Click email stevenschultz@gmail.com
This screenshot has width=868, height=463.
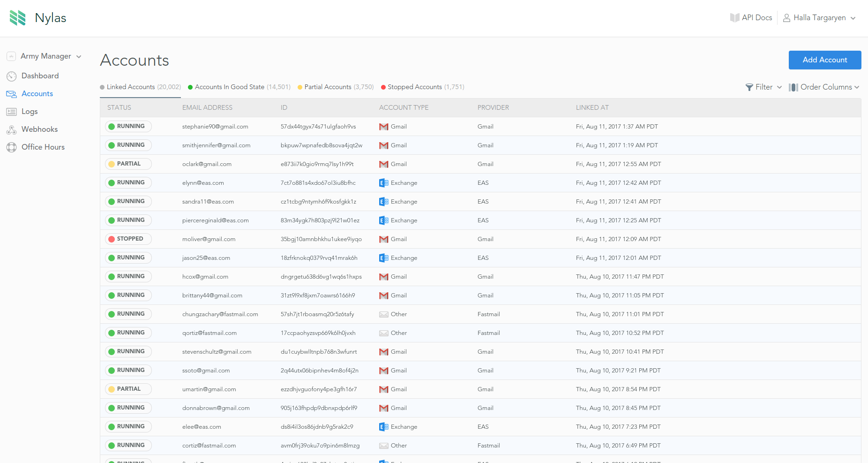pos(217,352)
